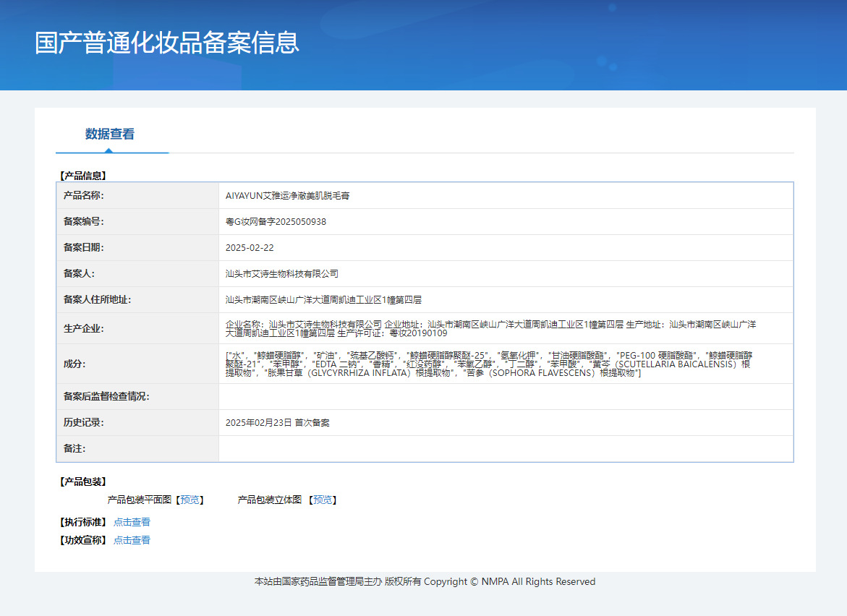Click the 生产企业 details text
The height and width of the screenshot is (616, 847).
(x=490, y=329)
